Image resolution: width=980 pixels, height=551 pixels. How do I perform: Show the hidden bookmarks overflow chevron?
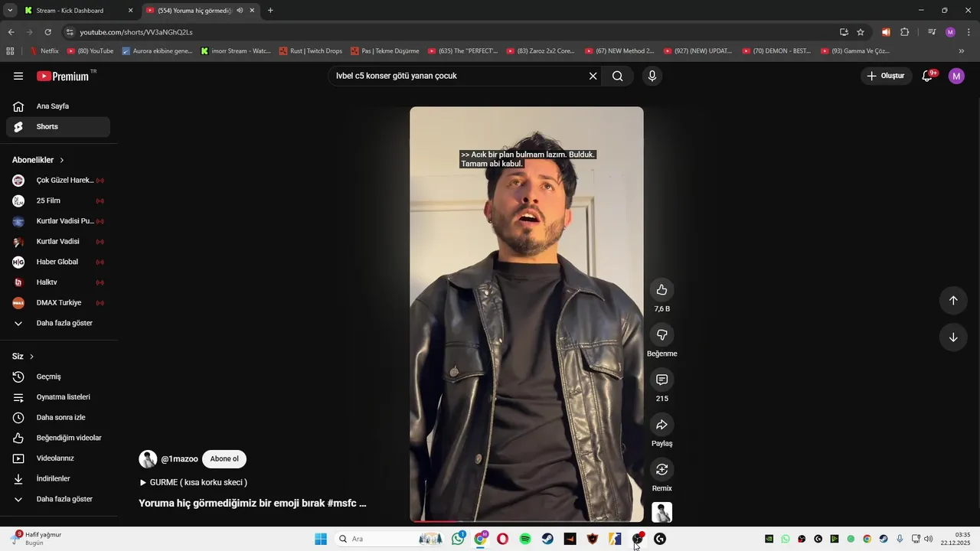(x=962, y=51)
